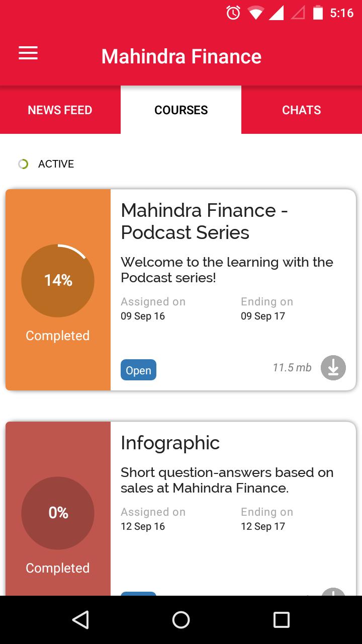
Task: Tap the battery status icon
Action: [x=318, y=13]
